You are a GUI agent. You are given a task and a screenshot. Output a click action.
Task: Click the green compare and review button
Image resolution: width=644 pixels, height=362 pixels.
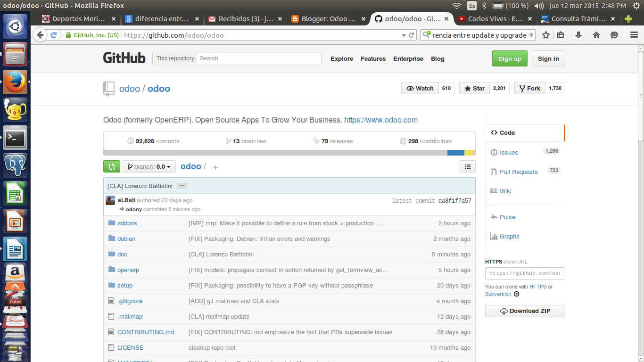point(112,166)
